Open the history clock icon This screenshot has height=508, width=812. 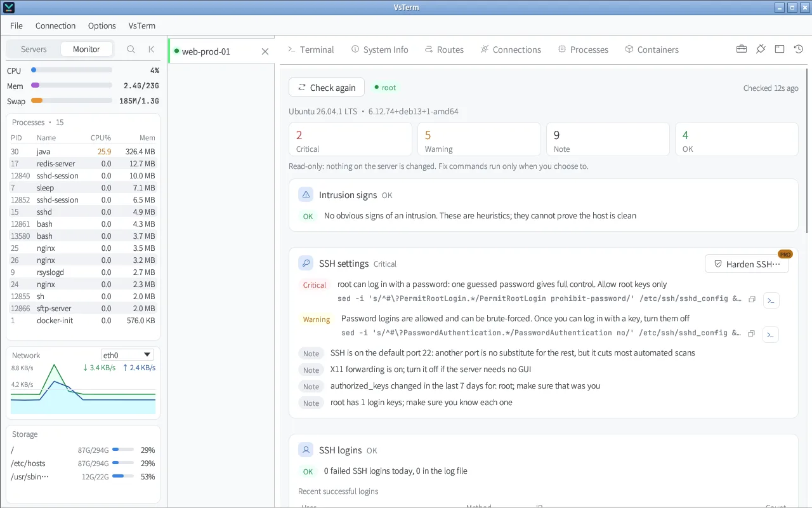click(x=799, y=49)
